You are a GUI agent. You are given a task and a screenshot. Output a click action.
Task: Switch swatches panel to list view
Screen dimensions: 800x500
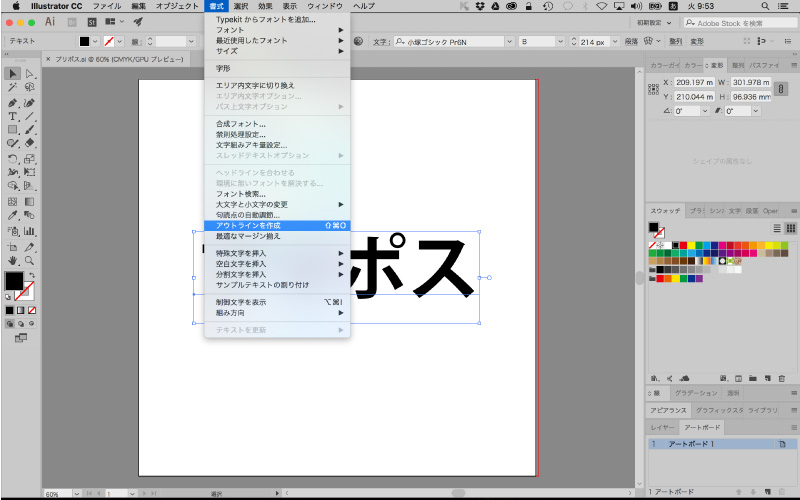click(x=776, y=228)
